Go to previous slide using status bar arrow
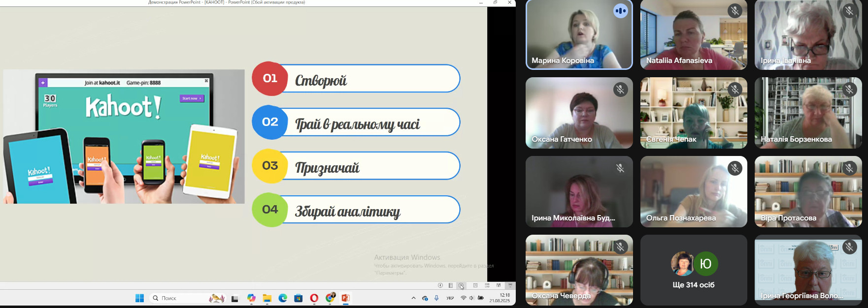 440,285
